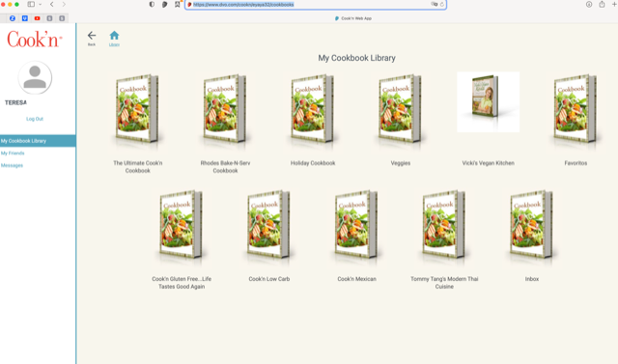Click 'Favoritos' title text
The height and width of the screenshot is (364, 618).
point(576,163)
